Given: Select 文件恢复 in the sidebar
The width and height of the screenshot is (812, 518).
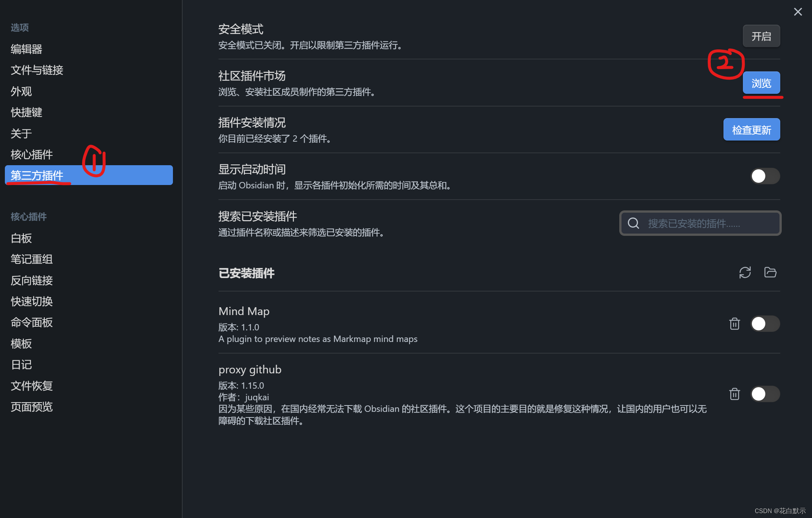Looking at the screenshot, I should 32,386.
